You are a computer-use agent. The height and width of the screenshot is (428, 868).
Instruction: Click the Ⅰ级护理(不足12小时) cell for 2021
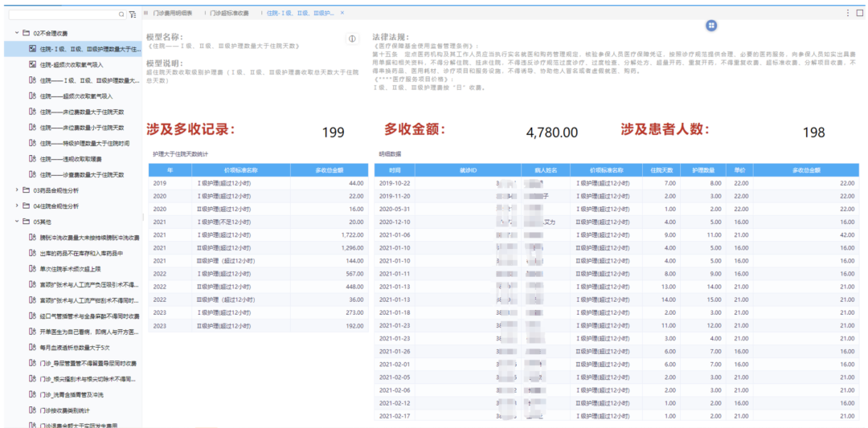[x=240, y=222]
